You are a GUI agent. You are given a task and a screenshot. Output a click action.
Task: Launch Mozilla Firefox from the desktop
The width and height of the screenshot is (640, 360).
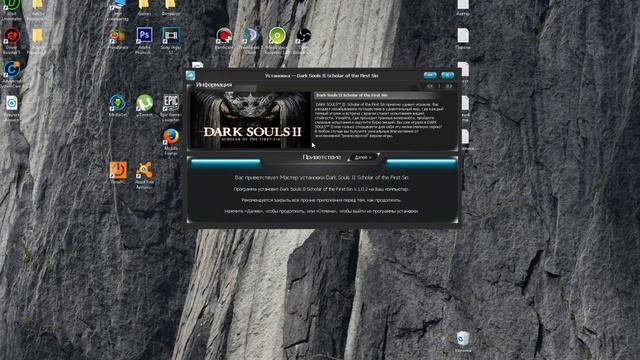coord(171,142)
